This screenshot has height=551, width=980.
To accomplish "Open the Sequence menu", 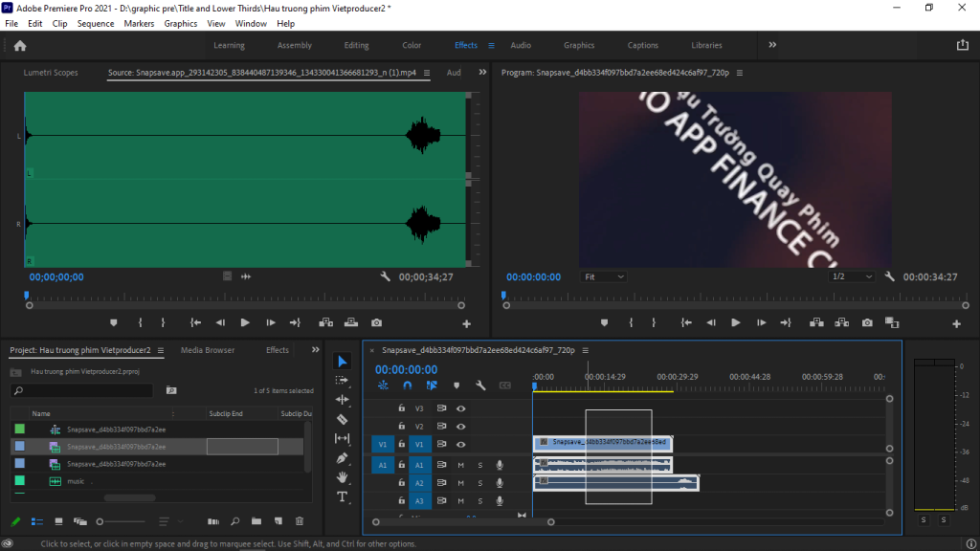I will point(95,23).
